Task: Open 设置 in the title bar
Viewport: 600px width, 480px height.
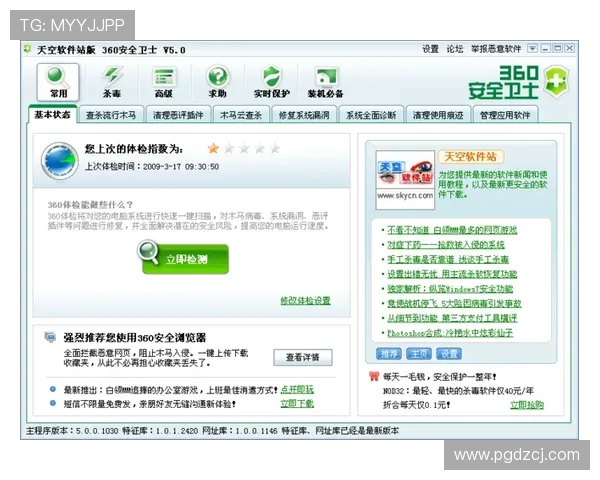Action: 430,49
